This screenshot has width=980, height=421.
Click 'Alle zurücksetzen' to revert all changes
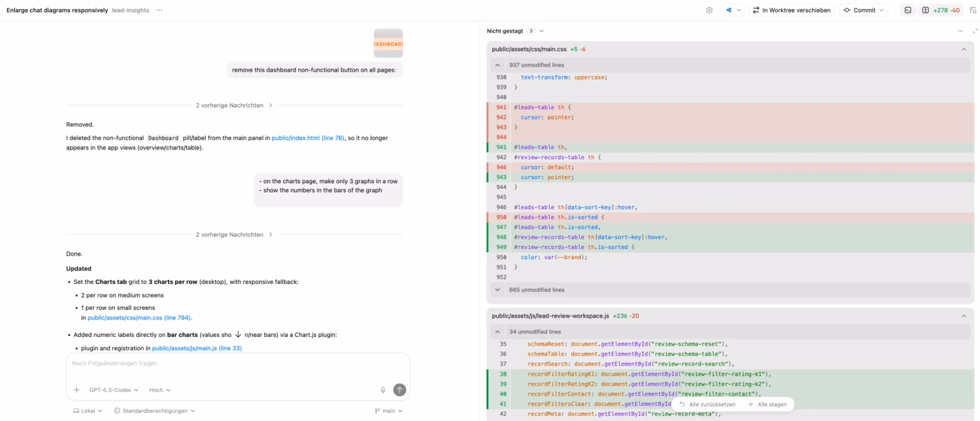click(x=707, y=404)
